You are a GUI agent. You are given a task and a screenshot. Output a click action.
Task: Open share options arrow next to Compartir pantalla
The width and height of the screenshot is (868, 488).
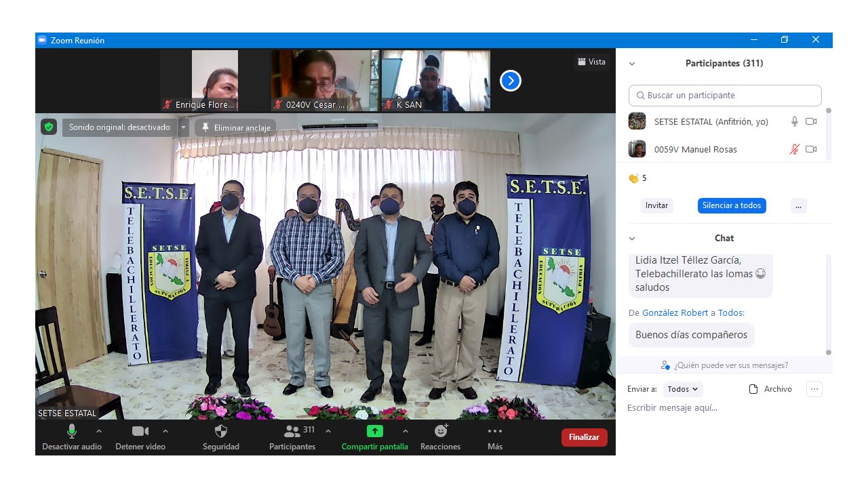pos(406,431)
